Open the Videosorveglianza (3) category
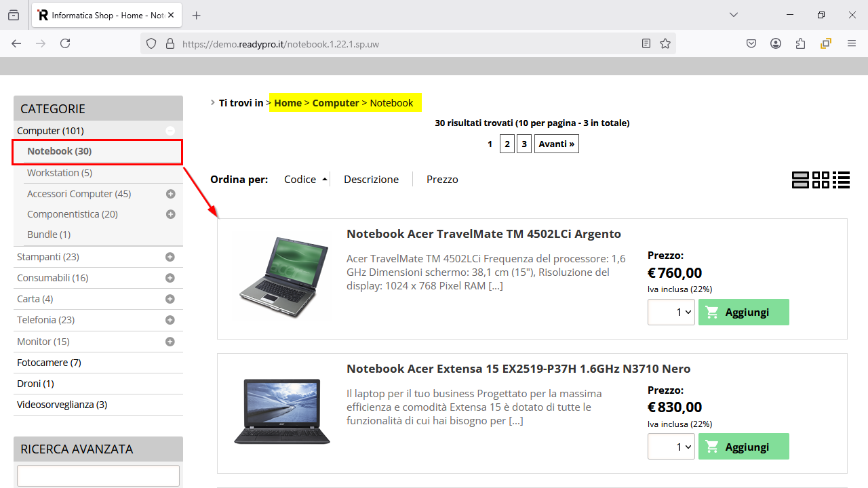 (x=62, y=405)
